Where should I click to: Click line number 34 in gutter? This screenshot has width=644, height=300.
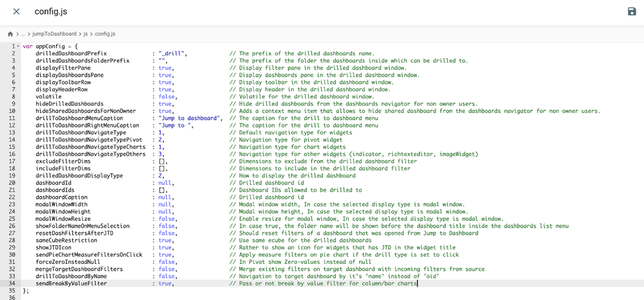[x=12, y=283]
